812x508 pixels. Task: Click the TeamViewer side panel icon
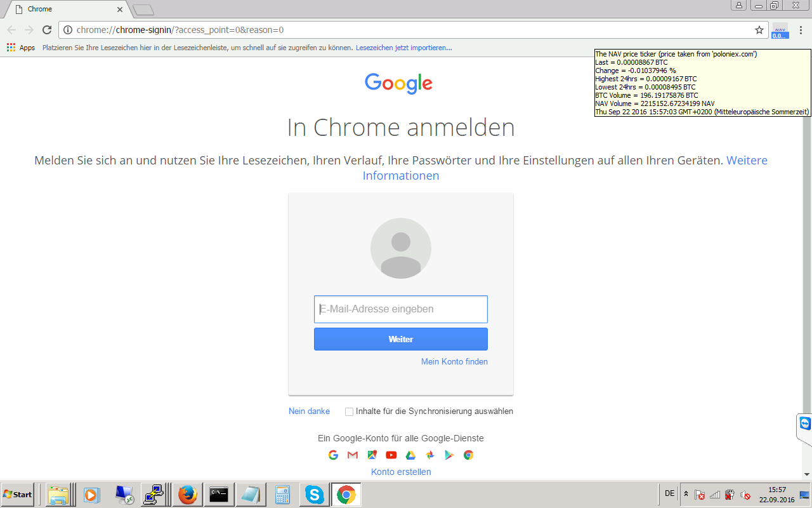point(805,424)
